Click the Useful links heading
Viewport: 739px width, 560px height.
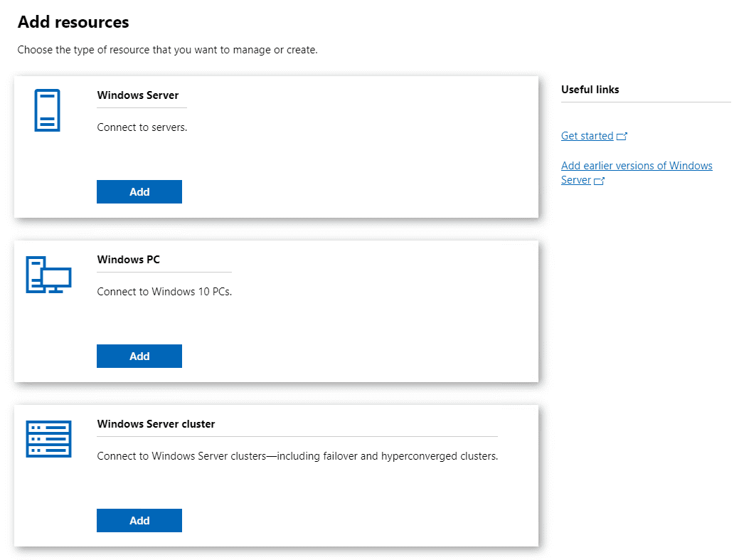590,90
